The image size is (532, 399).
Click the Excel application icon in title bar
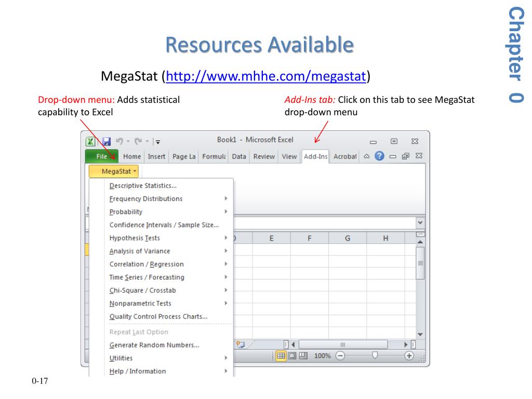point(90,141)
